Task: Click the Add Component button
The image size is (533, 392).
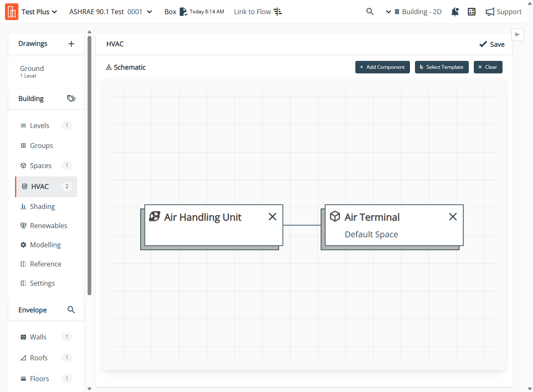Action: click(382, 67)
